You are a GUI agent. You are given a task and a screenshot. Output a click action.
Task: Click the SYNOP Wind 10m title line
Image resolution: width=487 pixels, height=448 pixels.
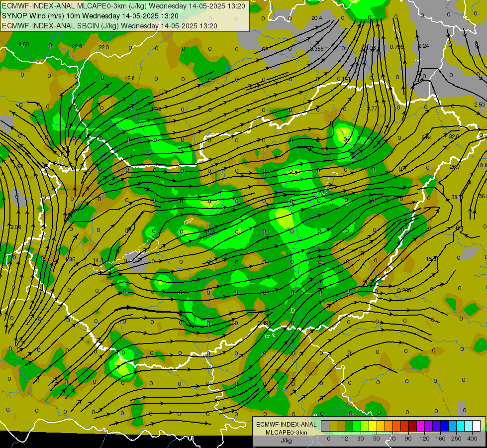coord(91,16)
